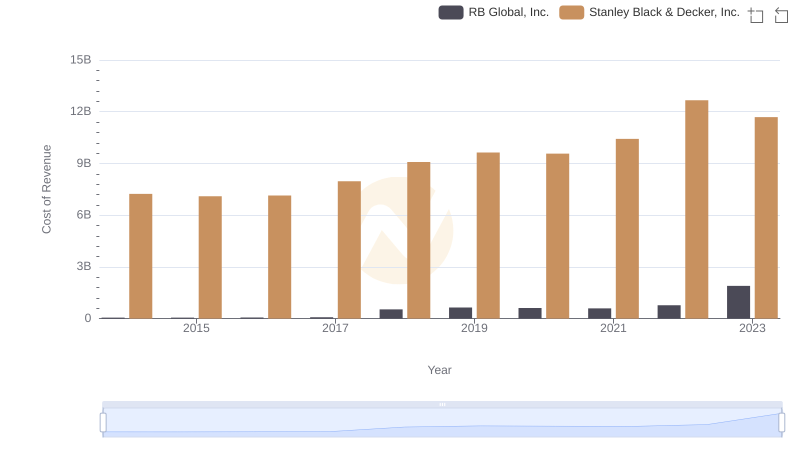The width and height of the screenshot is (800, 461).
Task: Click the Year axis title
Action: [x=439, y=370]
